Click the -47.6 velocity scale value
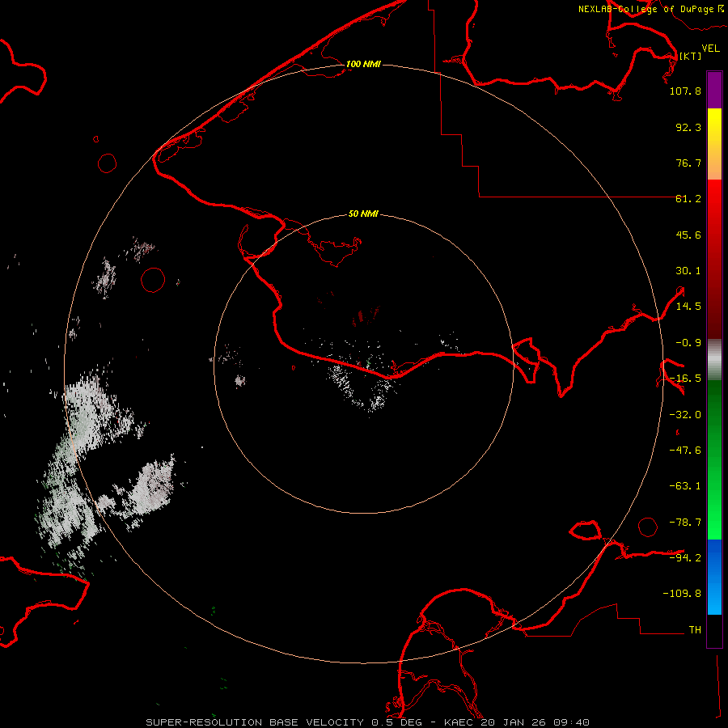 click(x=685, y=451)
